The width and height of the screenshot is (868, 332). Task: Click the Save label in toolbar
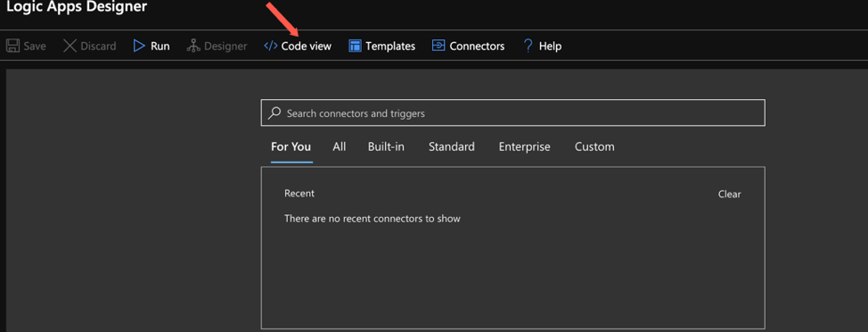[x=35, y=46]
